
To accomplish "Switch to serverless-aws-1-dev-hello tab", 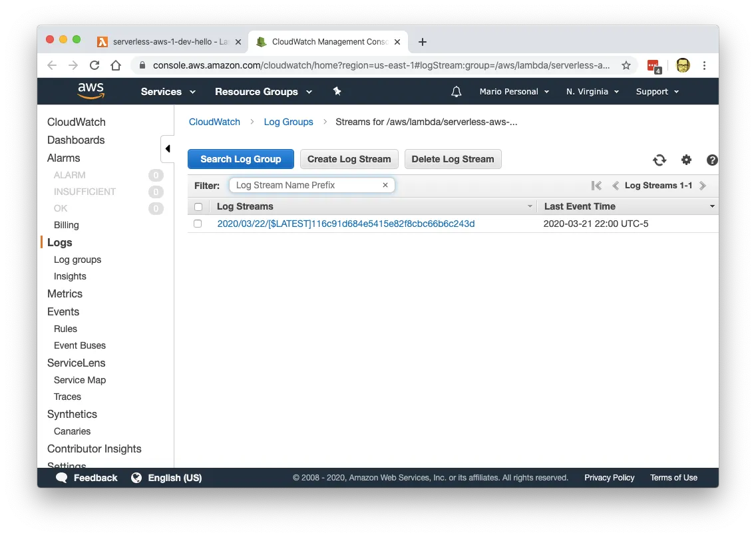I will [x=169, y=42].
